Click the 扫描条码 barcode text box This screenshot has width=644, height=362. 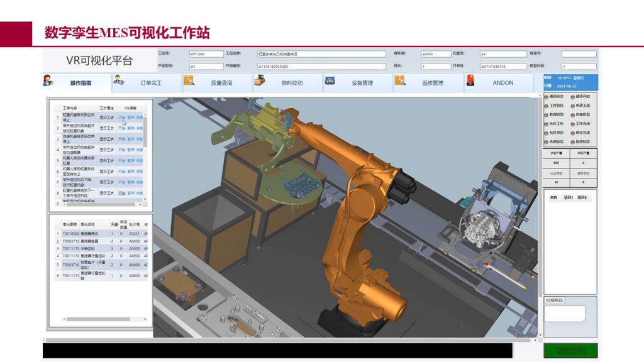tap(565, 314)
